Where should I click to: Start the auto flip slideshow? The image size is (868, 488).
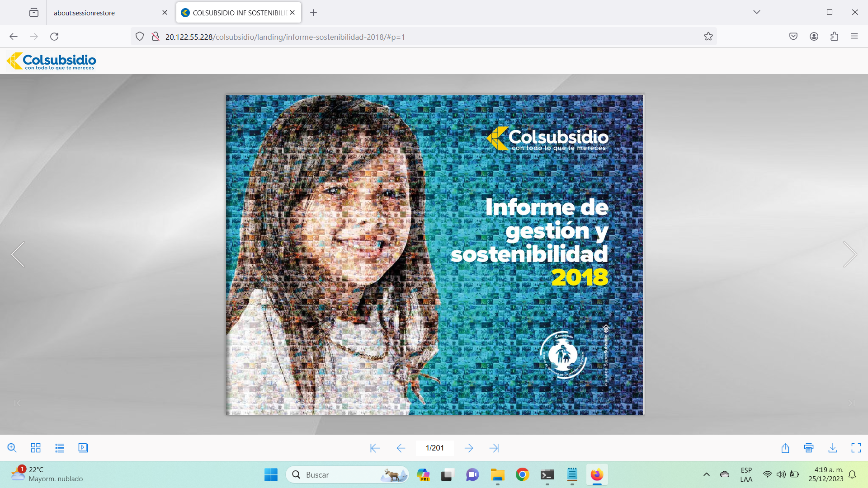pos(83,448)
